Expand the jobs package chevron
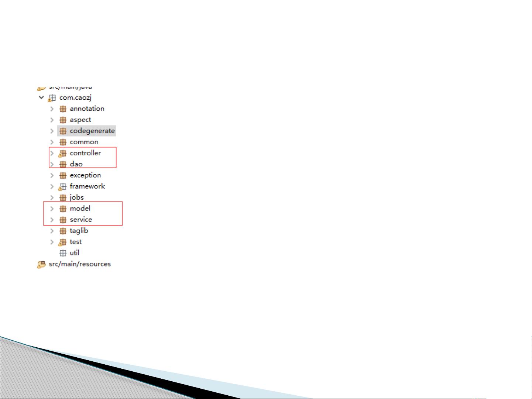The height and width of the screenshot is (399, 532). (x=52, y=197)
